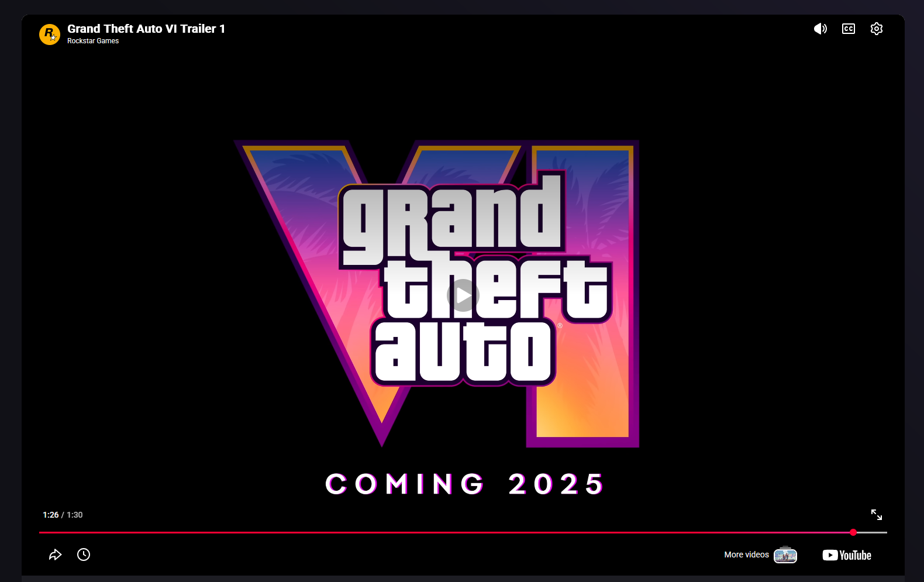Mute the video with the speaker icon
Viewport: 924px width, 582px height.
(x=820, y=29)
